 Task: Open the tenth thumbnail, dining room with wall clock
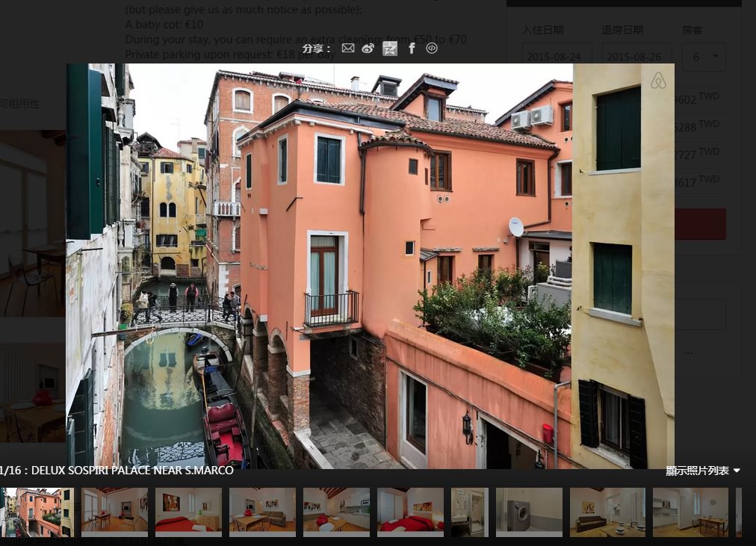point(690,512)
